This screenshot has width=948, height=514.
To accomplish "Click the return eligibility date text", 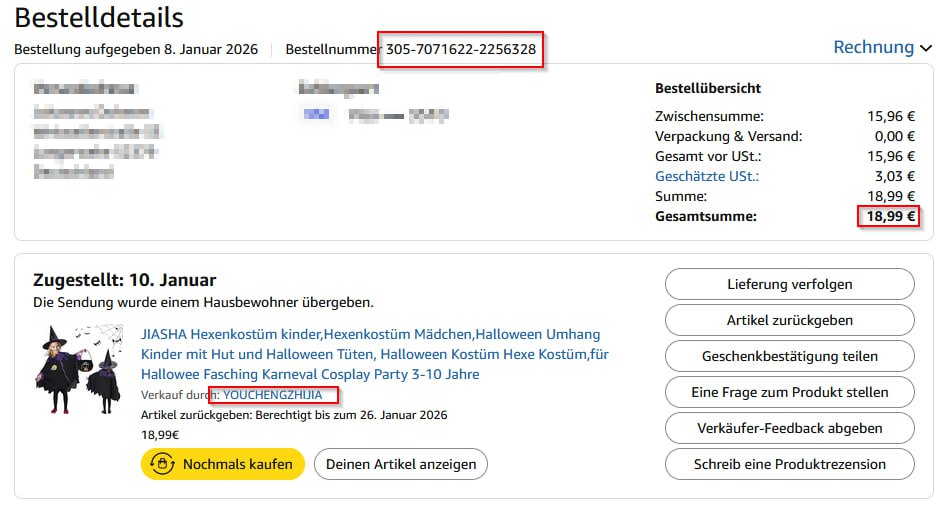I will pos(294,415).
